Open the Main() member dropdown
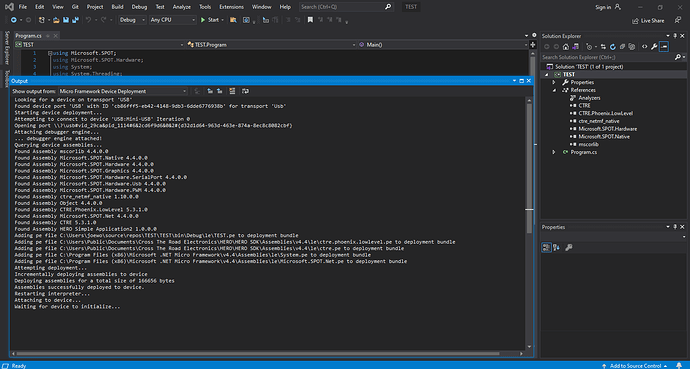The height and width of the screenshot is (369, 690). [443, 44]
